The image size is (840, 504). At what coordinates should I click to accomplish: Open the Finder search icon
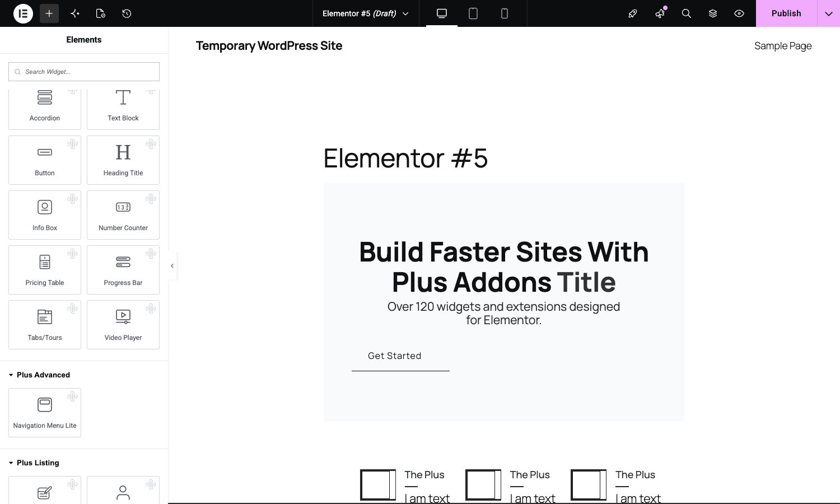[686, 13]
